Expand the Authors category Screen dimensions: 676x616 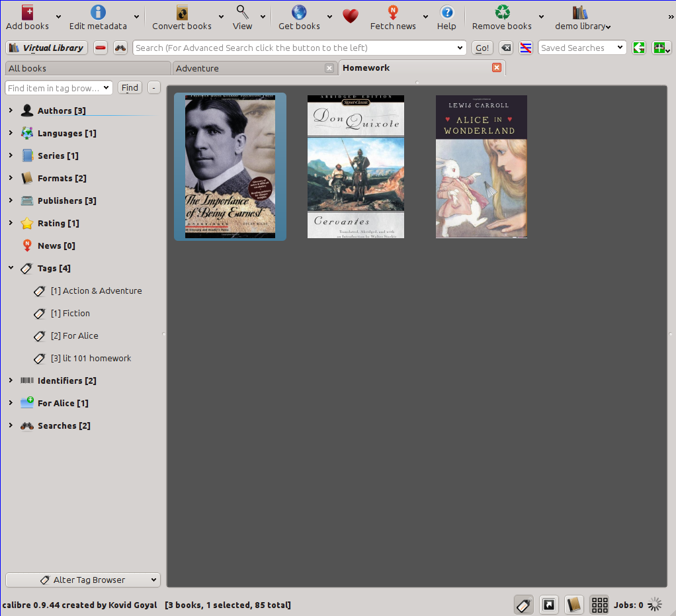tap(11, 110)
